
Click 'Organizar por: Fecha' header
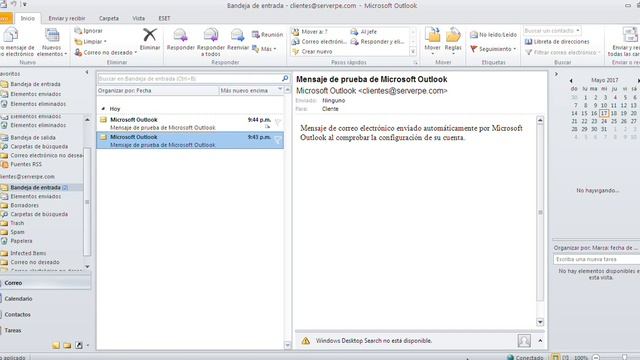158,91
